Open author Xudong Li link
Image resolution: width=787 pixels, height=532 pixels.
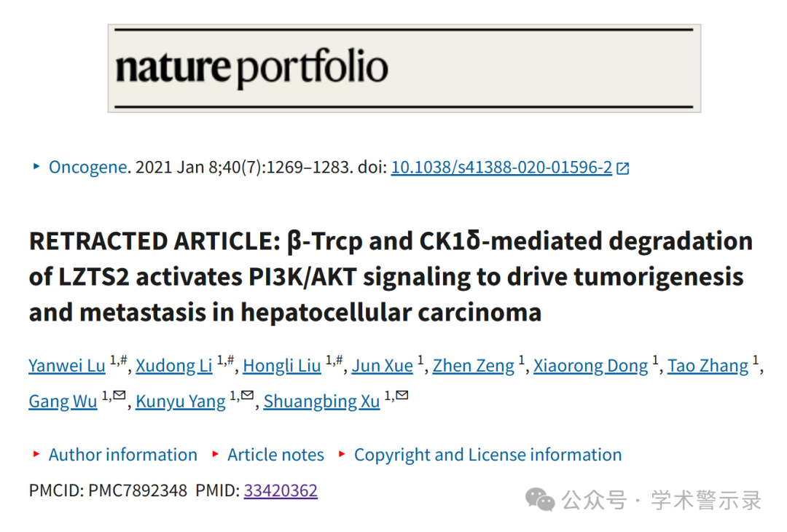click(x=173, y=366)
